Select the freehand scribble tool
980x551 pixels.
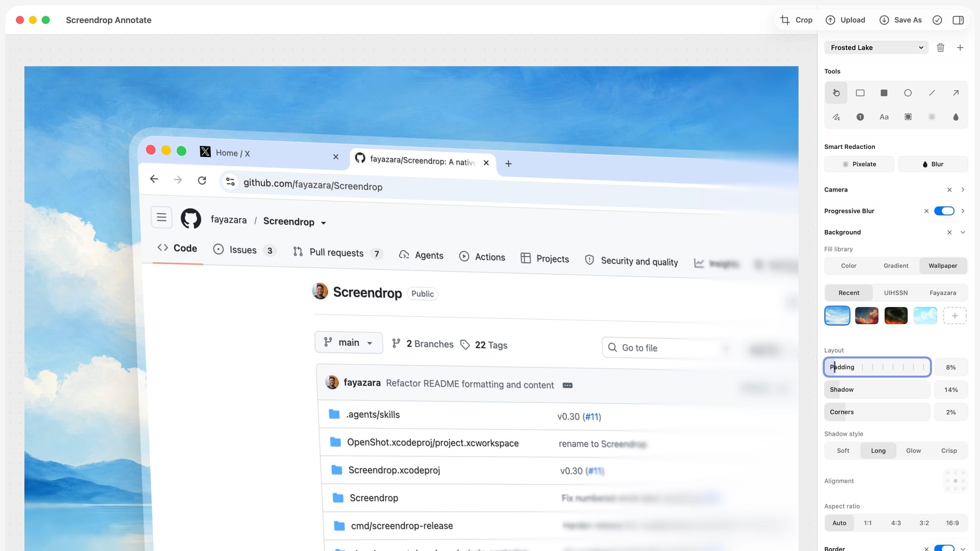[836, 117]
